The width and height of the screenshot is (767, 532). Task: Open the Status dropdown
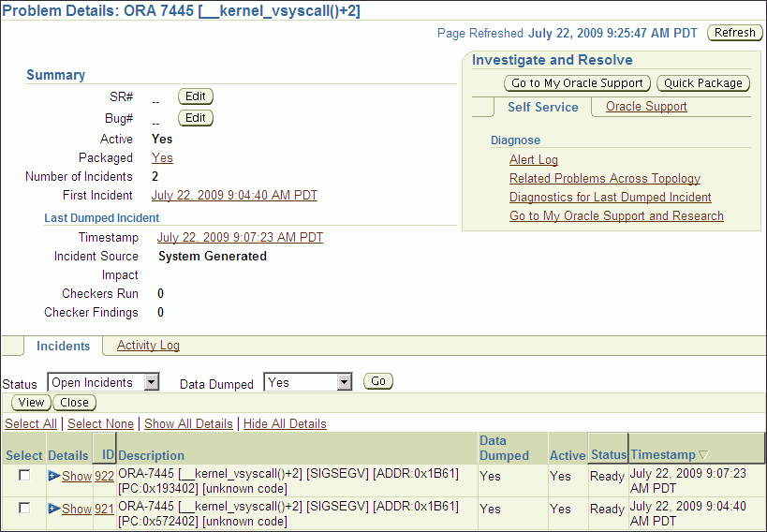(x=152, y=382)
